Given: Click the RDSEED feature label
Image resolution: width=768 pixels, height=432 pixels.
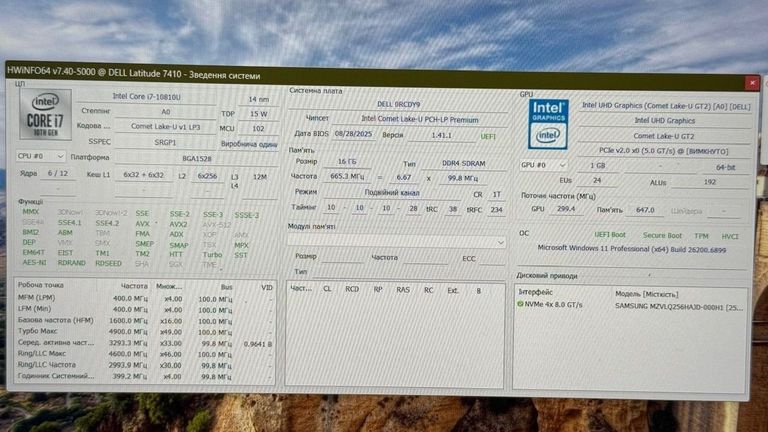Looking at the screenshot, I should click(108, 263).
